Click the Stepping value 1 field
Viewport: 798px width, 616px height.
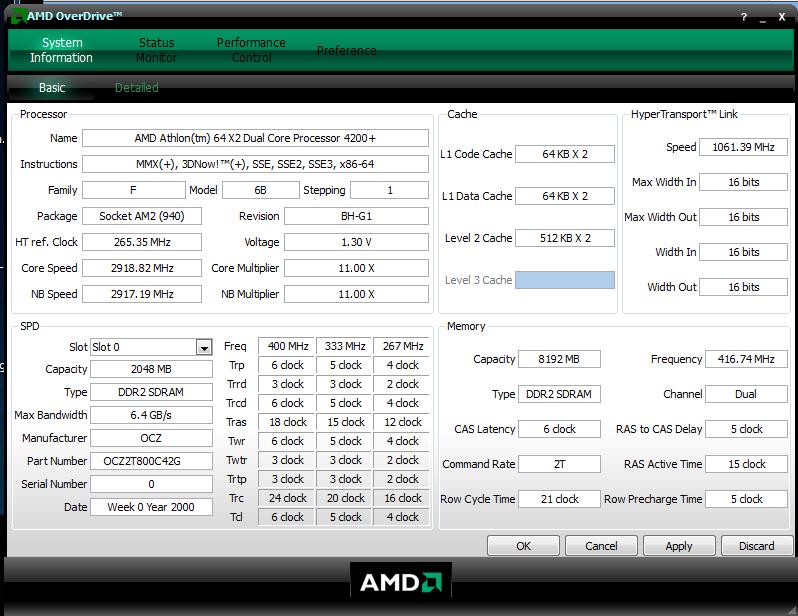point(389,190)
